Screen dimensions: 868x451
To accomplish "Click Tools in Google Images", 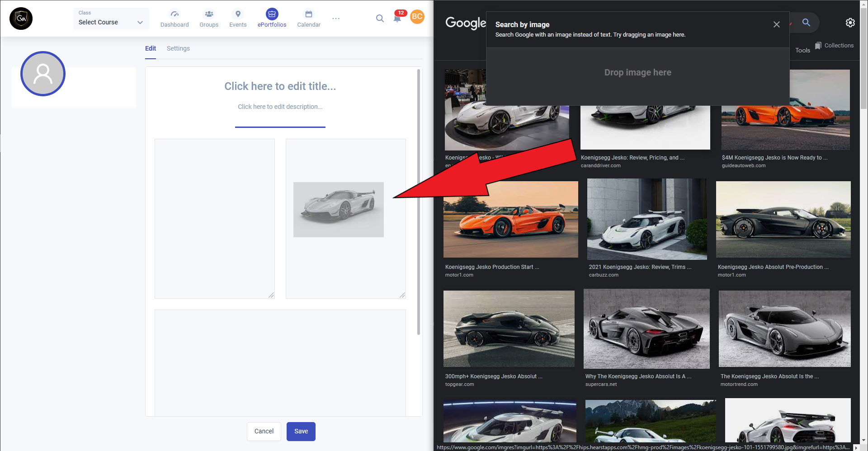I will pyautogui.click(x=802, y=50).
